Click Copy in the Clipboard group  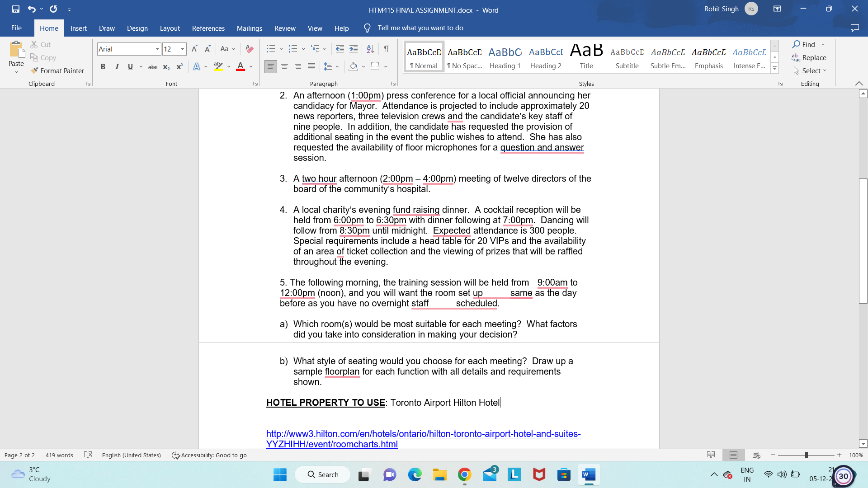pyautogui.click(x=43, y=57)
